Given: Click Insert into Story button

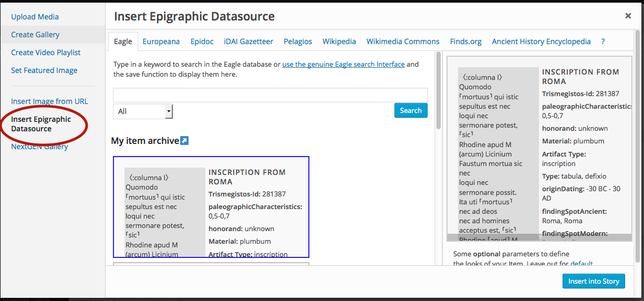Looking at the screenshot, I should (594, 281).
